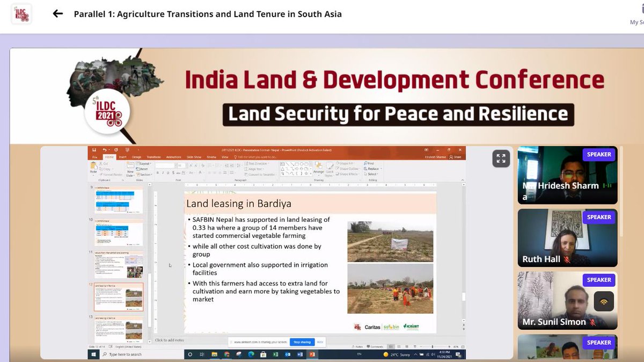Image resolution: width=644 pixels, height=362 pixels.
Task: Switch to the Design ribbon tab
Action: [136, 157]
